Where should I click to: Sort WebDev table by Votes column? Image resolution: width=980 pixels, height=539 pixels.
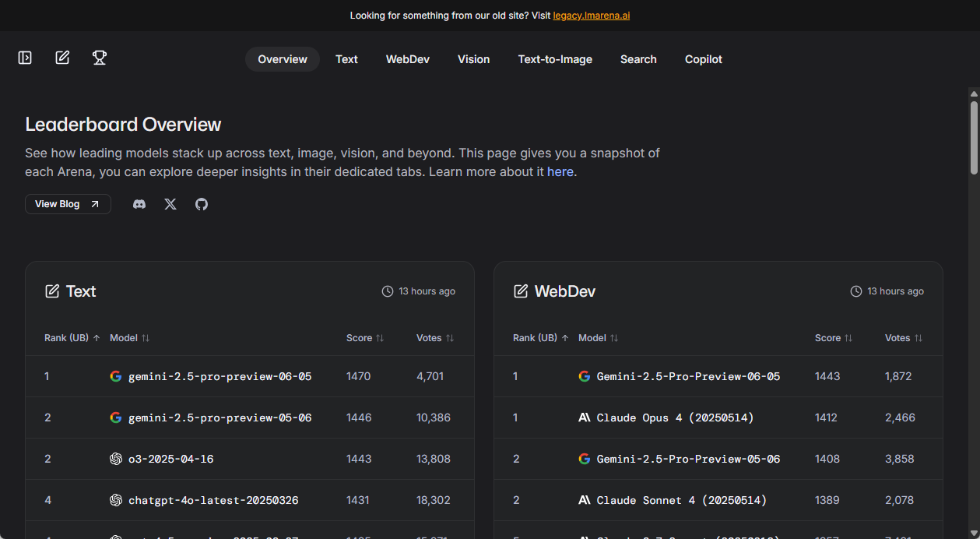pos(904,338)
